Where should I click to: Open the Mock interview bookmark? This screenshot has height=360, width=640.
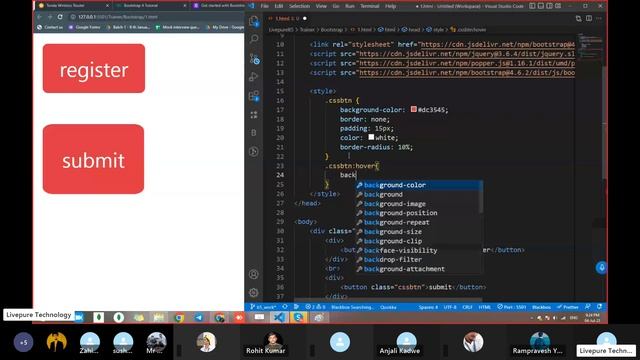[177, 27]
